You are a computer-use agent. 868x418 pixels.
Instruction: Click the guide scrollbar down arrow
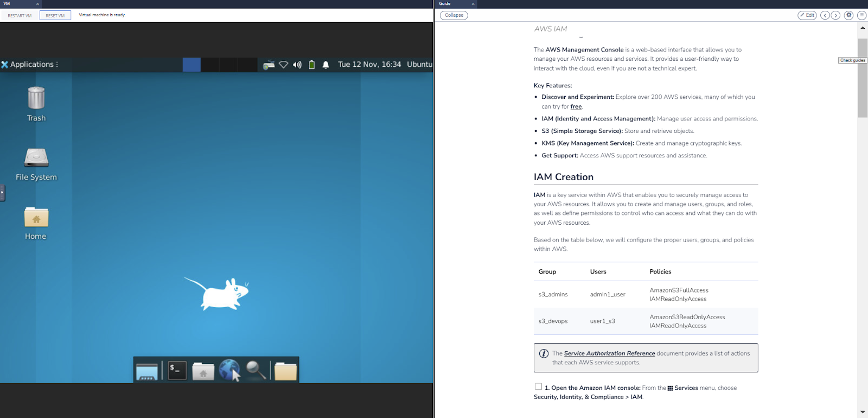click(863, 412)
